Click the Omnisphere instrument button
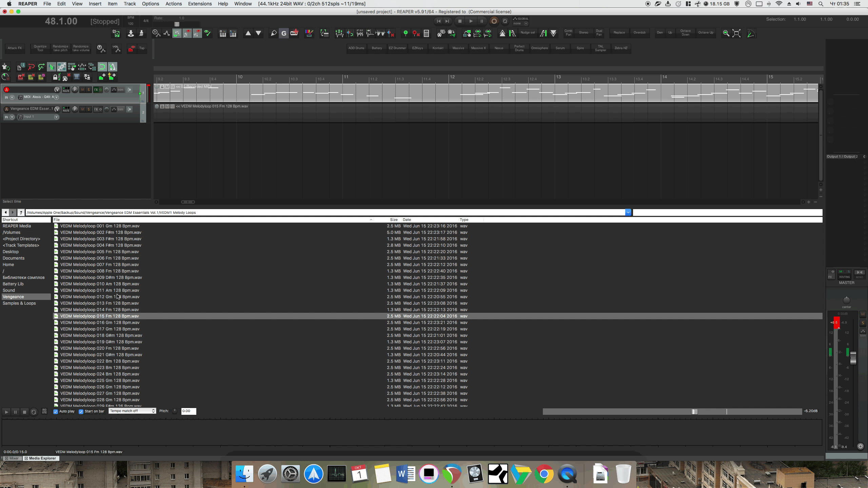868x488 pixels. click(x=539, y=48)
